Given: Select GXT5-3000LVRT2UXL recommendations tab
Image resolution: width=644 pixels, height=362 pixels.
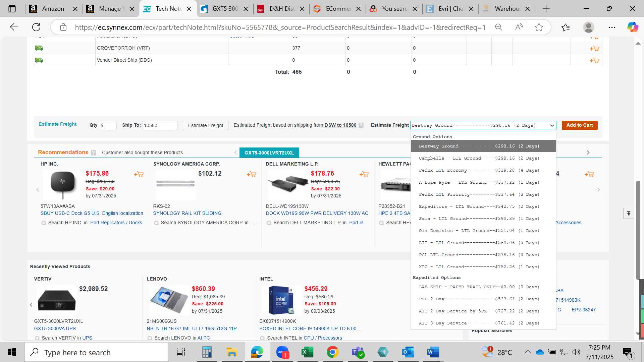Looking at the screenshot, I should 269,153.
